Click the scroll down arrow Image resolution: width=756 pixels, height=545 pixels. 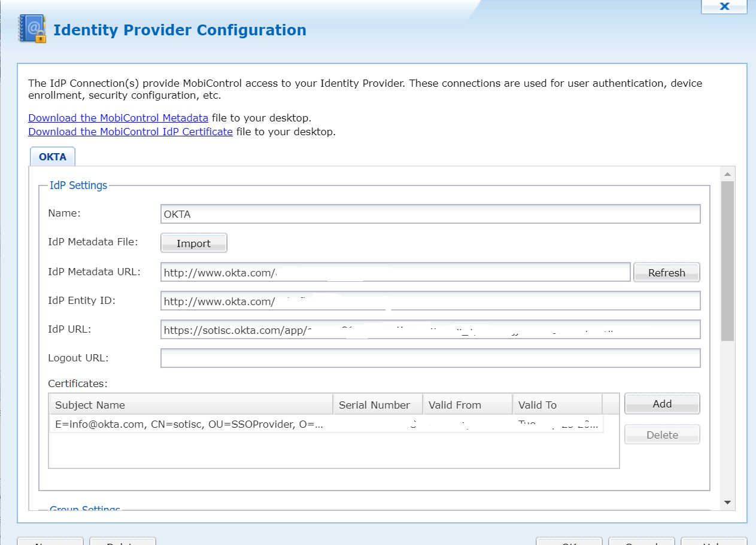pos(727,502)
